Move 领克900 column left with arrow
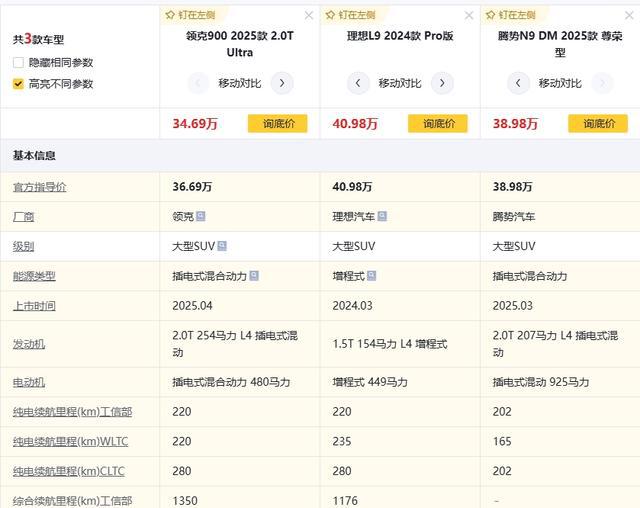The height and width of the screenshot is (508, 640). [198, 83]
